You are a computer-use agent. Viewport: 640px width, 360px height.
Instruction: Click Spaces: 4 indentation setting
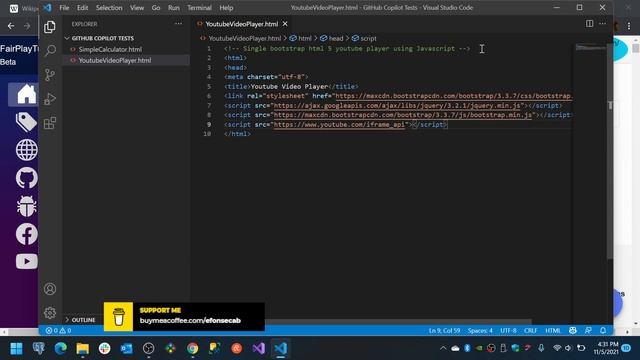[480, 331]
